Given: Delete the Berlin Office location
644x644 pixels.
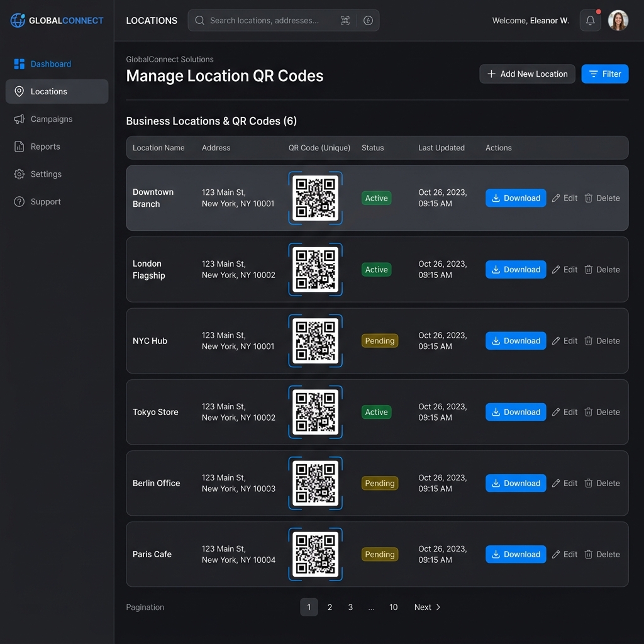Looking at the screenshot, I should (602, 484).
